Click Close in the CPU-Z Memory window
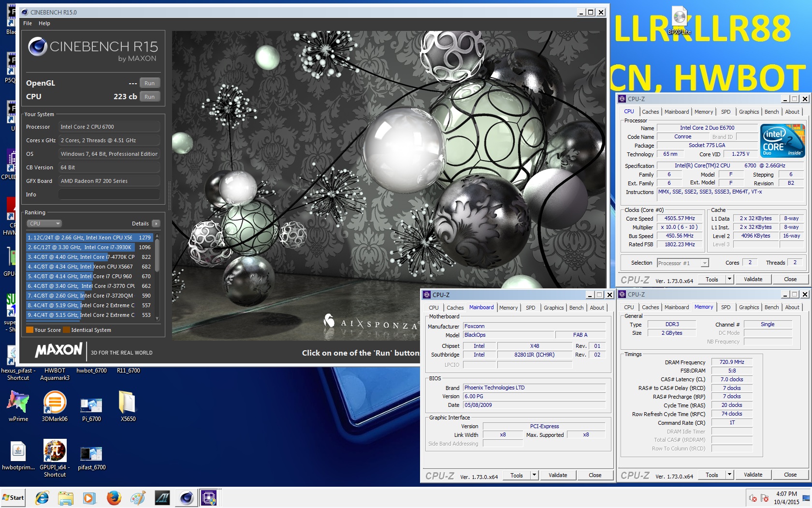The width and height of the screenshot is (812, 508). [x=790, y=475]
